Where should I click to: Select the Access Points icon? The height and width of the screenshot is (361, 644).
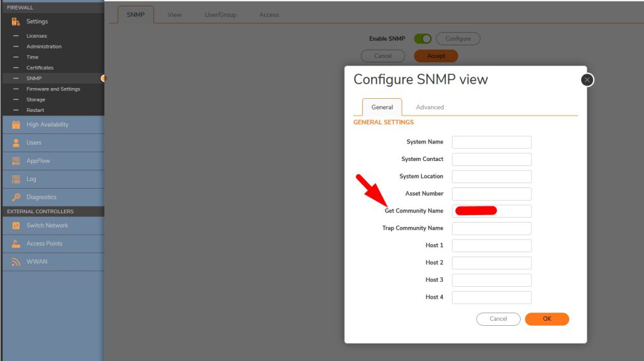[16, 243]
